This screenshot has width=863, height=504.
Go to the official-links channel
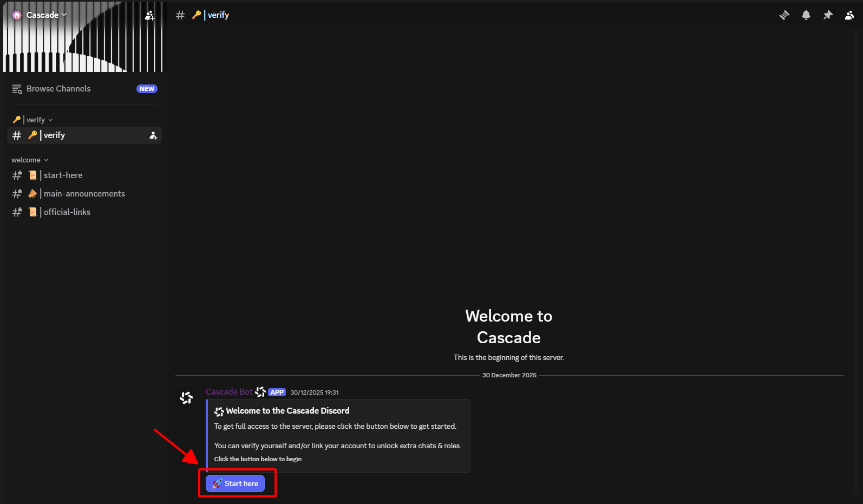tap(67, 212)
